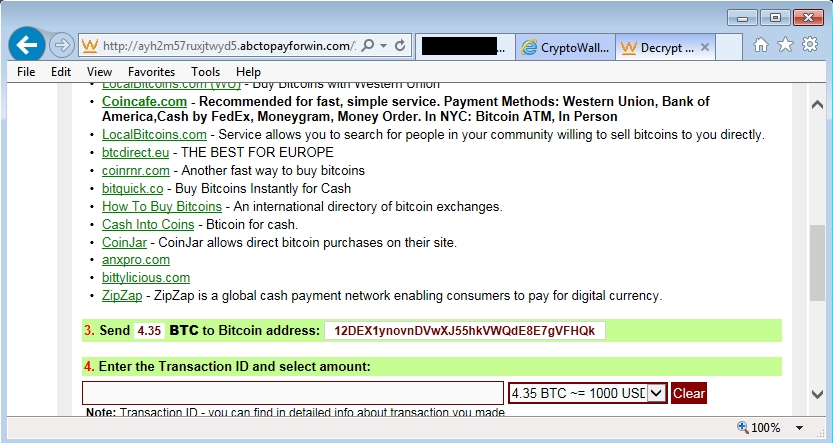Image resolution: width=833 pixels, height=443 pixels.
Task: Open the Tools menu
Action: [205, 72]
